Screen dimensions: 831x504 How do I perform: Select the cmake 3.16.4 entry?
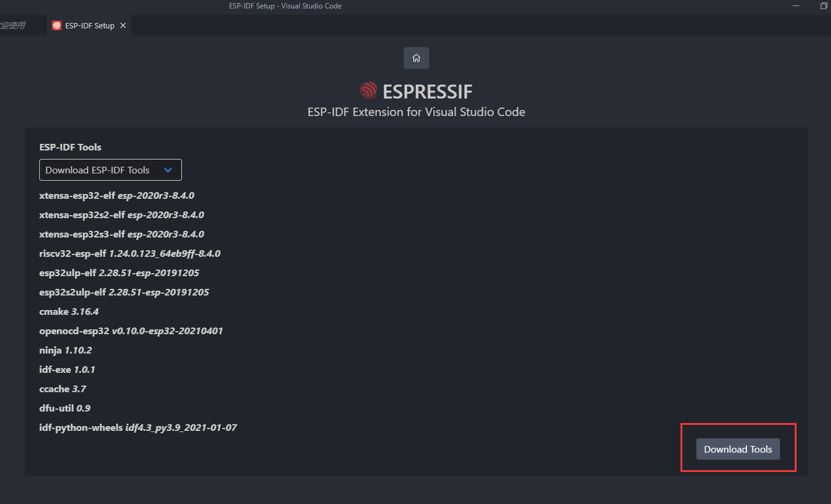click(x=69, y=312)
